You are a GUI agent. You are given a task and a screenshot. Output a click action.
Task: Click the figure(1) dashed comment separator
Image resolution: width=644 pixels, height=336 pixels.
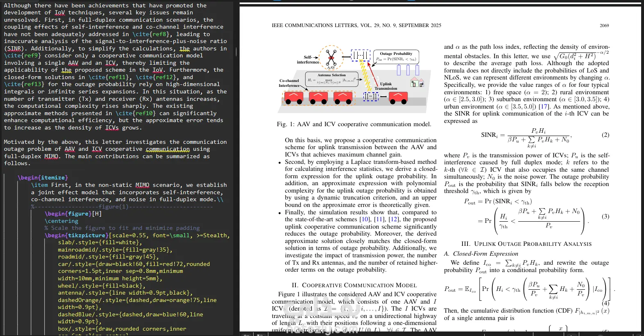pos(122,207)
